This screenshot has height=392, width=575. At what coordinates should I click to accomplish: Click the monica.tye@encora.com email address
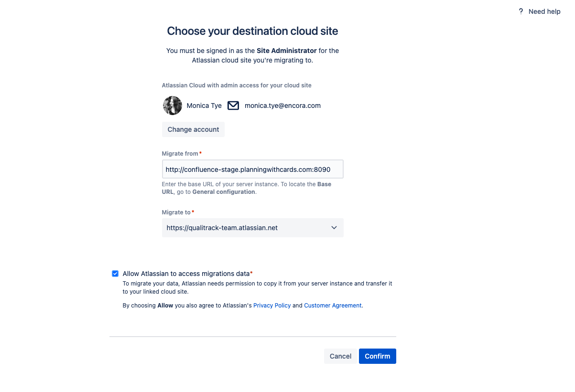click(x=282, y=106)
